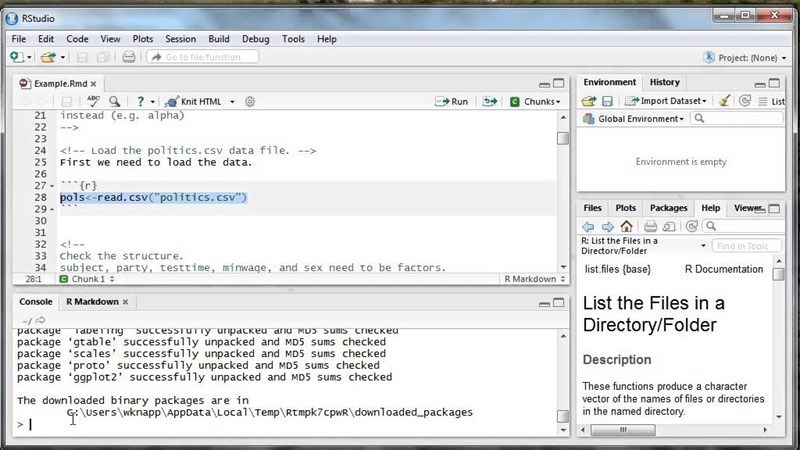Viewport: 800px width, 450px height.
Task: Refresh the Environment pane
Action: pos(745,101)
